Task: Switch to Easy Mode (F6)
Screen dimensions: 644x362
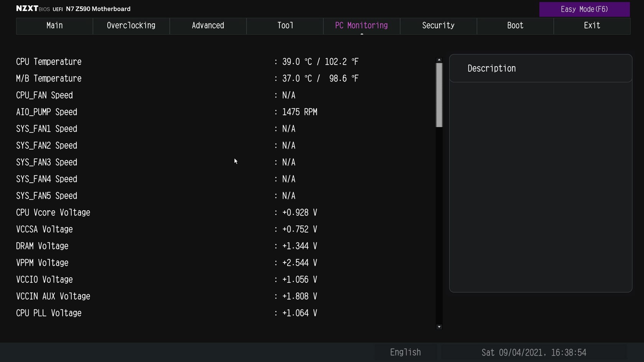Action: coord(584,9)
